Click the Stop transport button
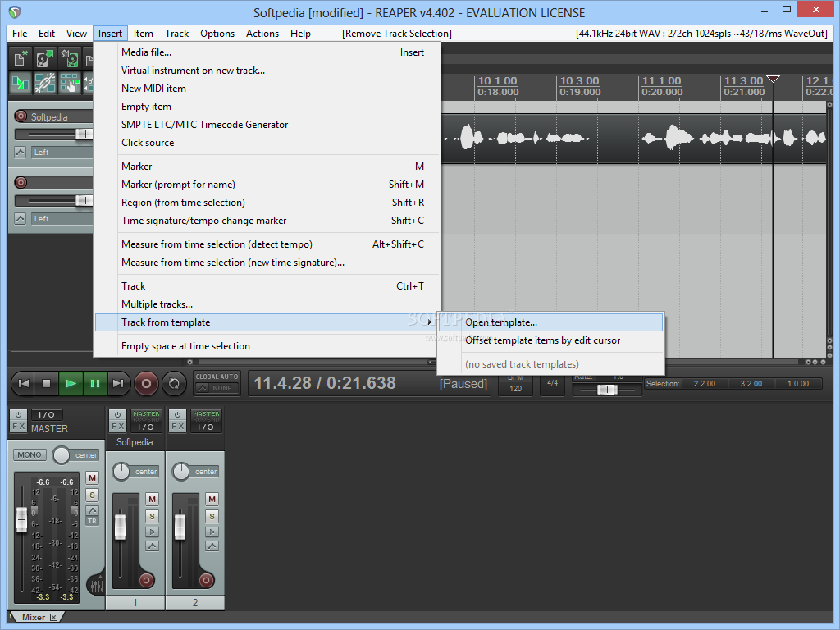Viewport: 840px width, 630px height. 47,383
